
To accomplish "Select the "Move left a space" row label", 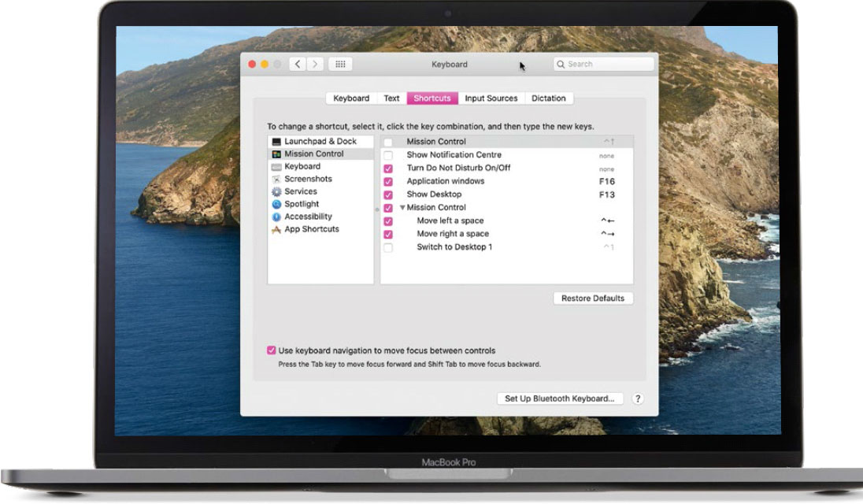I will (450, 220).
